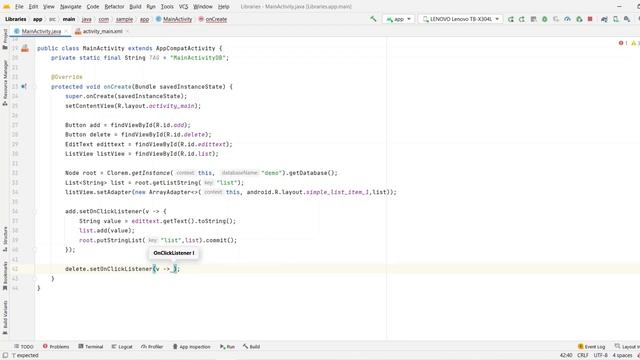Click the onCreate breadcrumb
Viewport: 640px width, 360px height.
(x=213, y=19)
